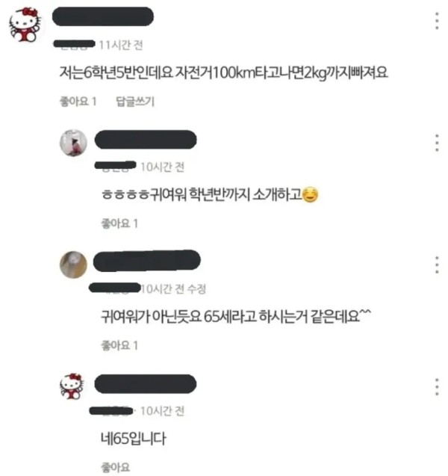Click the 10시간 전 수정 edited timestamp
The height and width of the screenshot is (476, 448).
tap(173, 288)
